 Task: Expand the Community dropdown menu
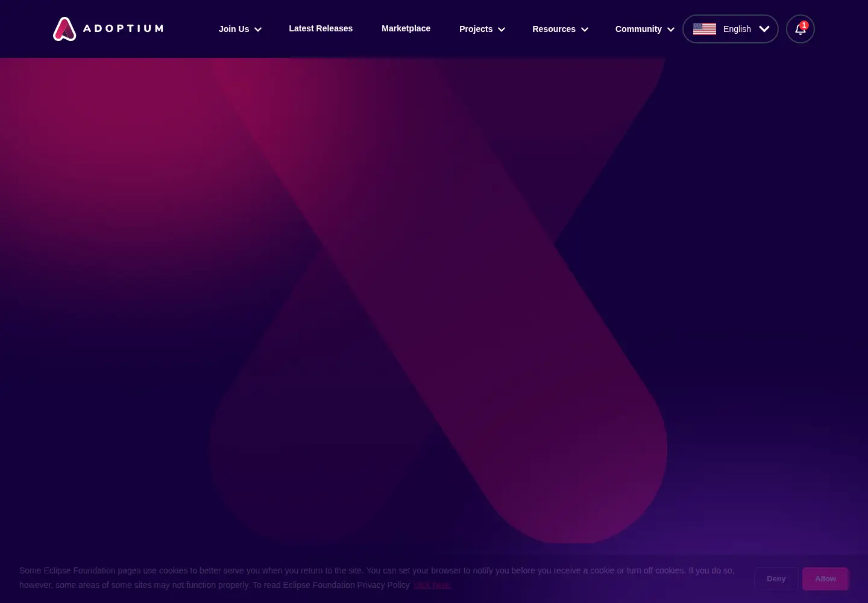coord(644,29)
